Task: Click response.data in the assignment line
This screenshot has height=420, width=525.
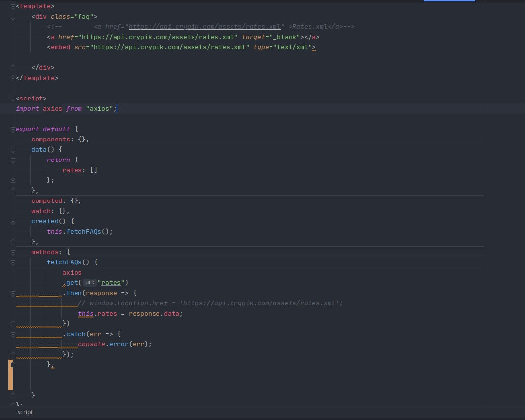Action: click(155, 314)
